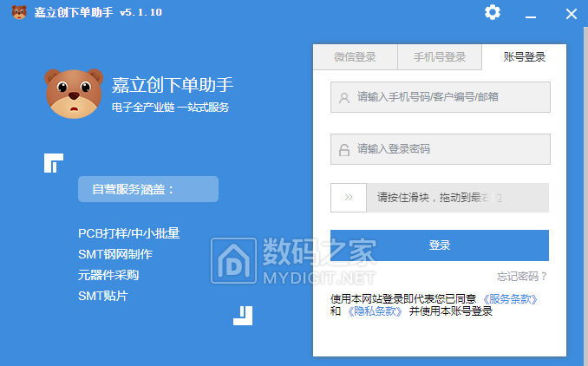Open the 忘记密码？ link
588x366 pixels.
click(x=522, y=277)
